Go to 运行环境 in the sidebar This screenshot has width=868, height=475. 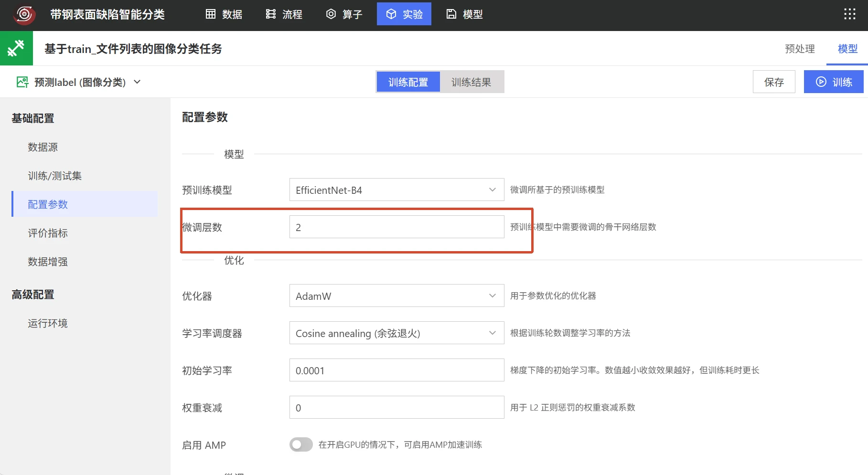click(x=48, y=323)
